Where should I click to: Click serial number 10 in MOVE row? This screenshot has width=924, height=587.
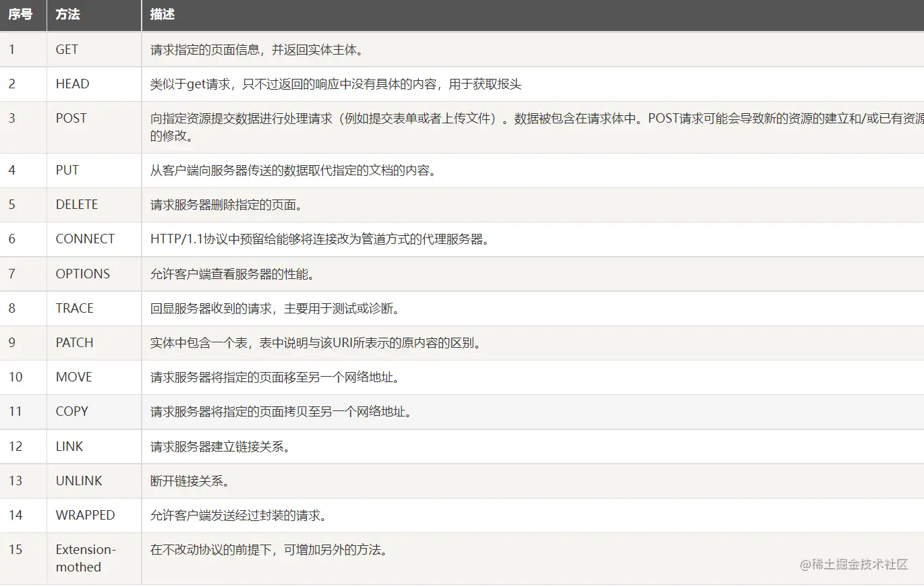(x=16, y=377)
